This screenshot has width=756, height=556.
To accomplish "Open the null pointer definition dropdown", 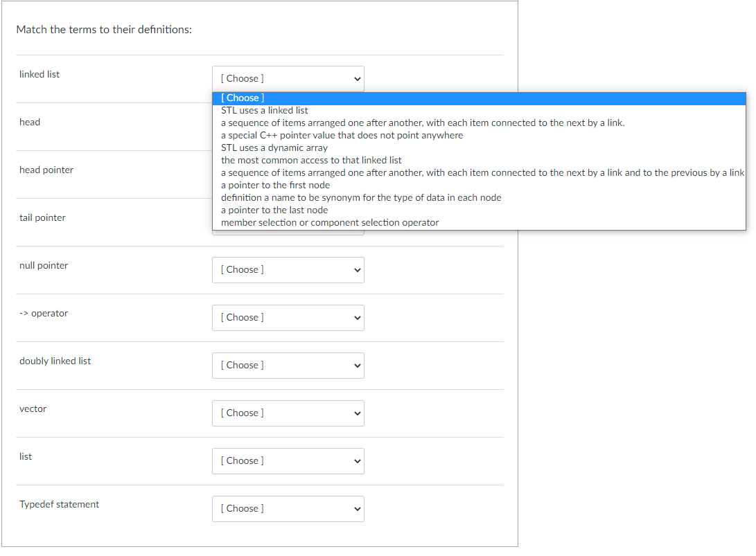I will click(288, 270).
